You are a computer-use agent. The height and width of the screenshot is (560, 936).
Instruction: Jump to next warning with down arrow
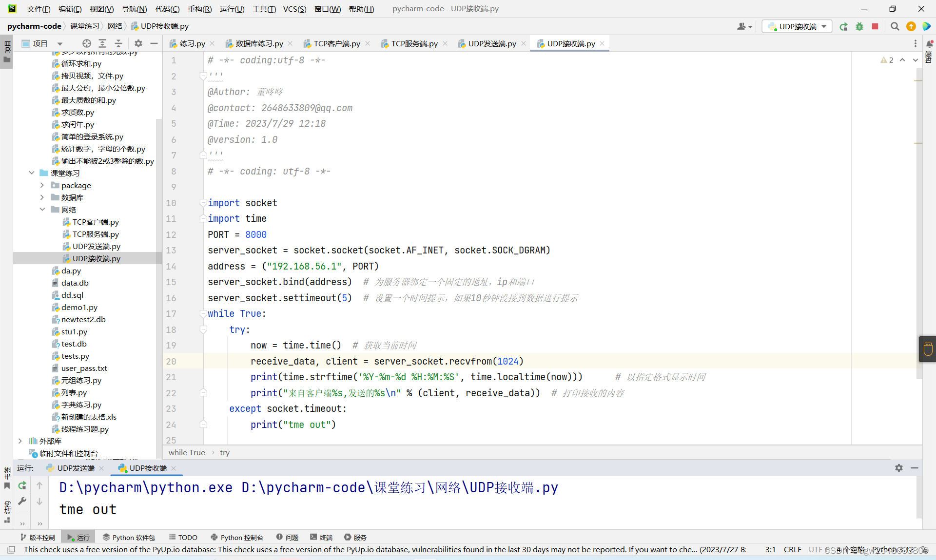click(915, 60)
